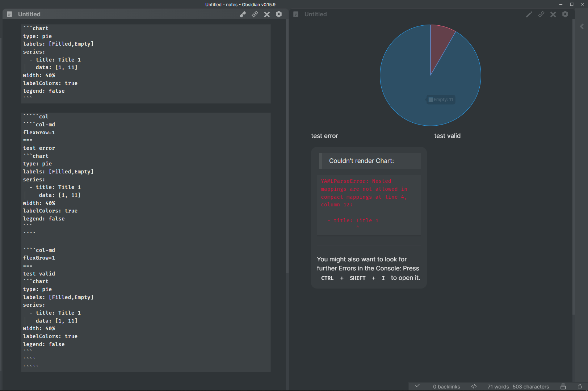Click the stacked layers icon in status bar
This screenshot has height=391, width=588.
click(x=563, y=386)
